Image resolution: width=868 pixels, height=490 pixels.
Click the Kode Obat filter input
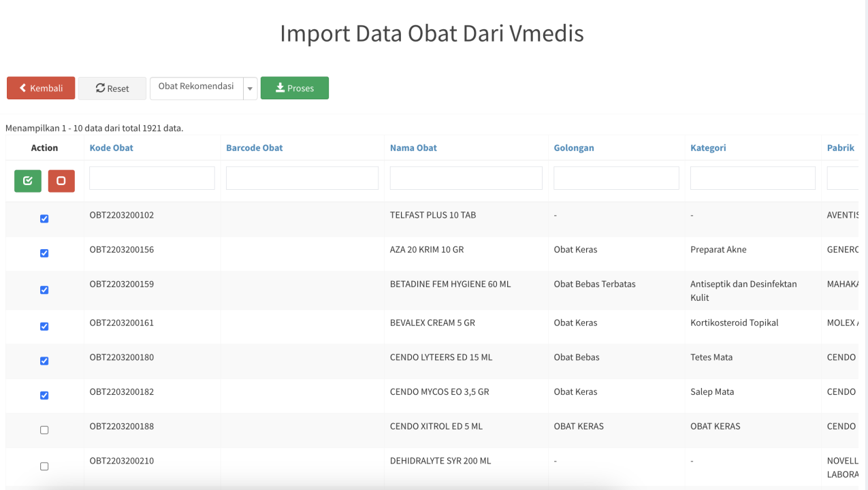152,178
